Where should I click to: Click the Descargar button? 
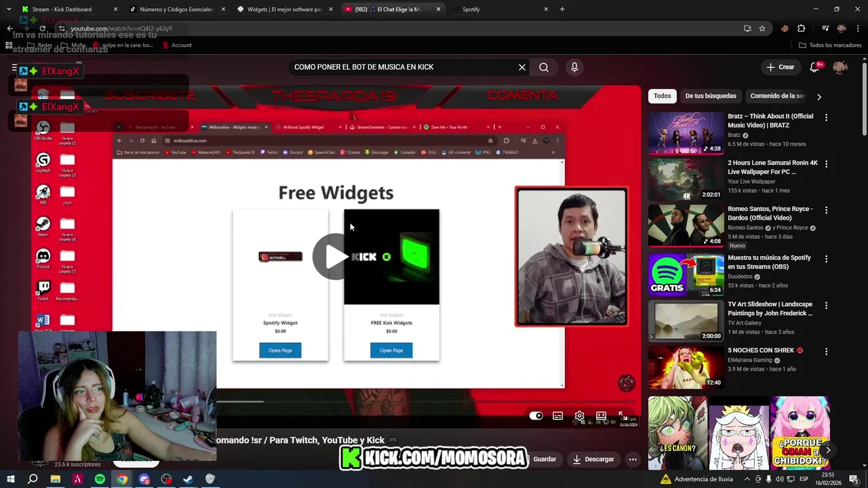tap(593, 459)
